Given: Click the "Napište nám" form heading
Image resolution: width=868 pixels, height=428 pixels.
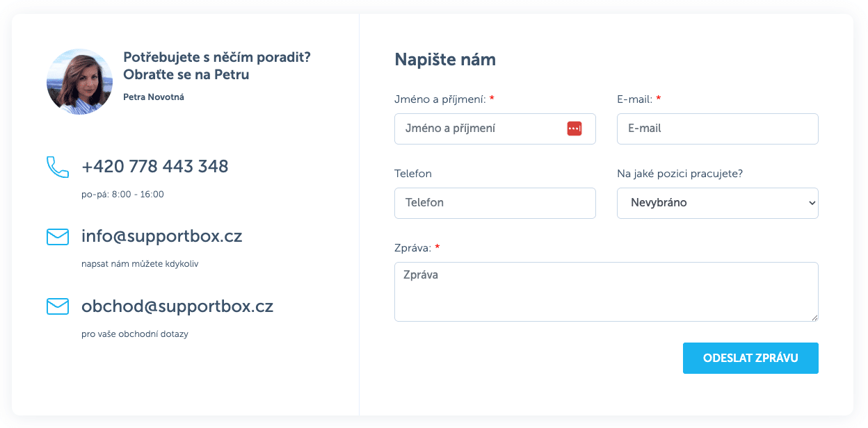Looking at the screenshot, I should 444,60.
